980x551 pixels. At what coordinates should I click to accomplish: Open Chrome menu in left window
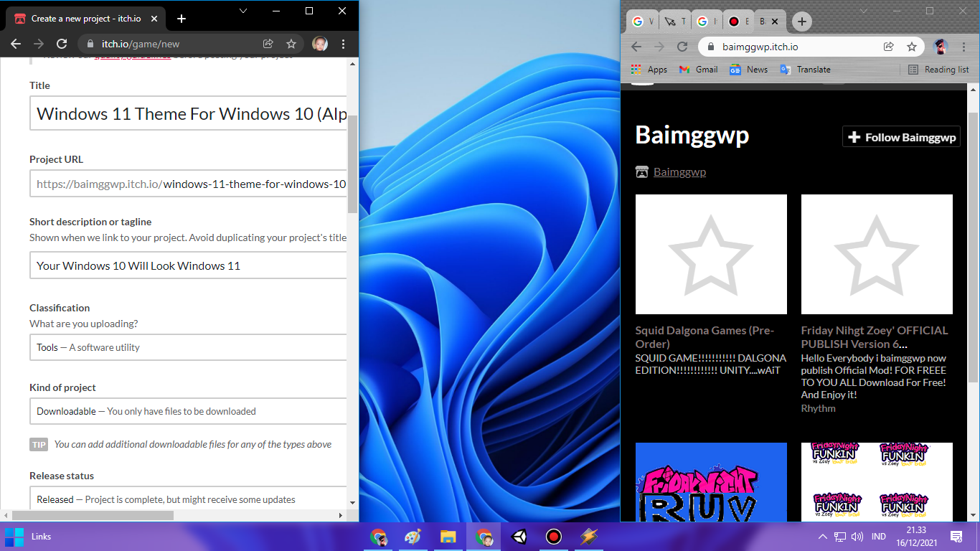[x=344, y=44]
